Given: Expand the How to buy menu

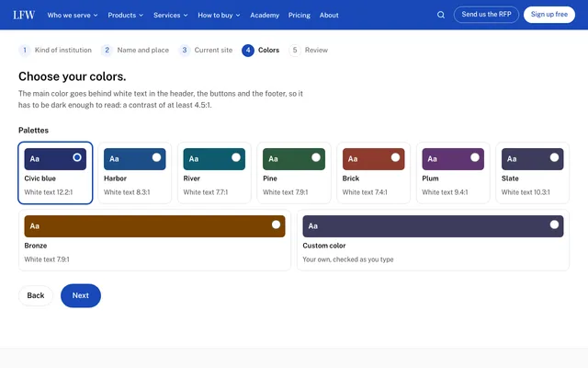Looking at the screenshot, I should [219, 15].
